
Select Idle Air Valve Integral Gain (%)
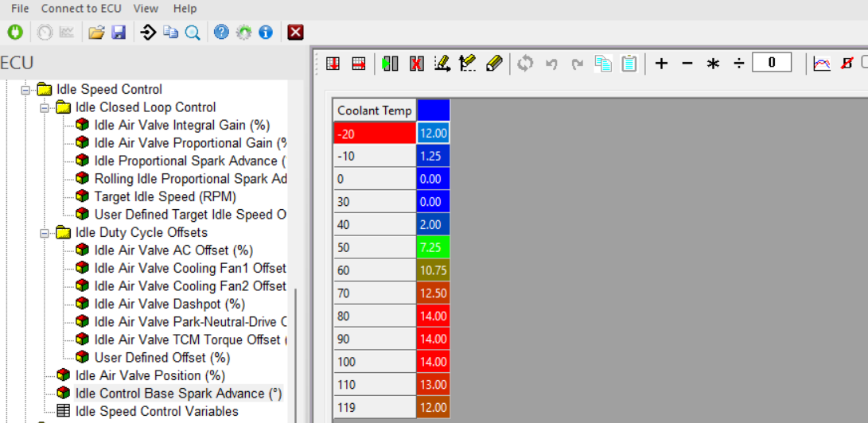pyautogui.click(x=181, y=125)
